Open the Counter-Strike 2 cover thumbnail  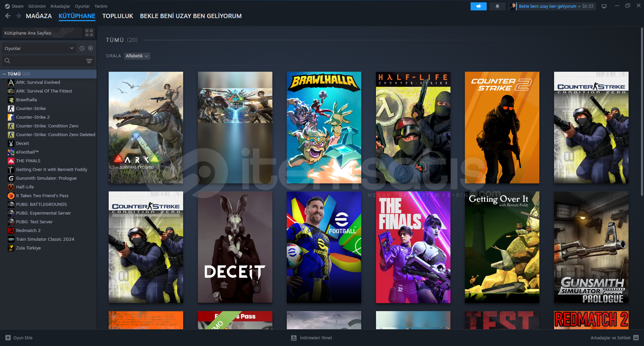click(502, 127)
